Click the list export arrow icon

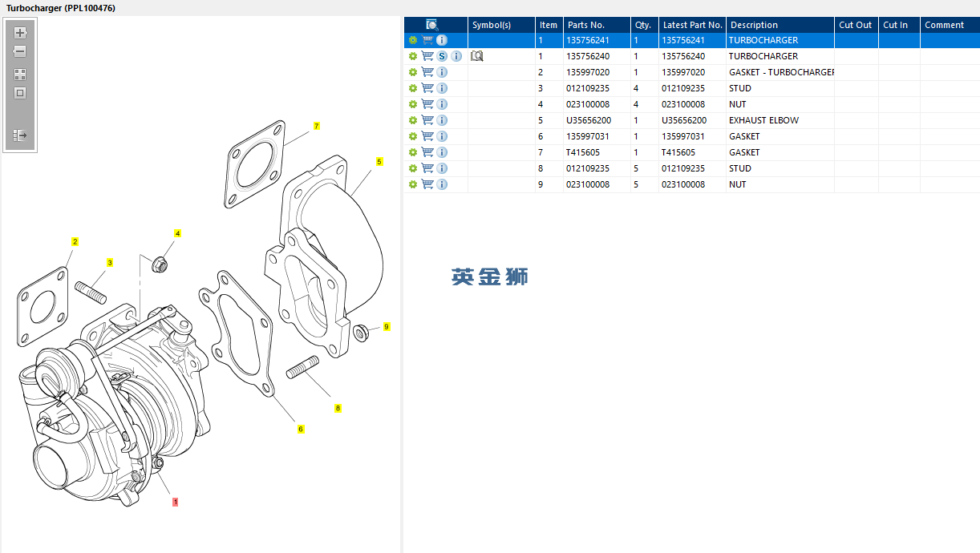pyautogui.click(x=20, y=135)
